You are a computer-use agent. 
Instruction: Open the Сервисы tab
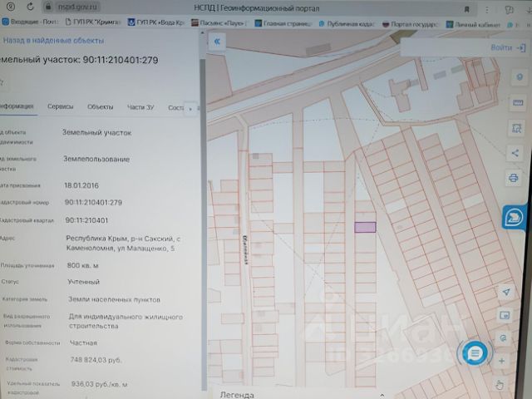pyautogui.click(x=61, y=106)
